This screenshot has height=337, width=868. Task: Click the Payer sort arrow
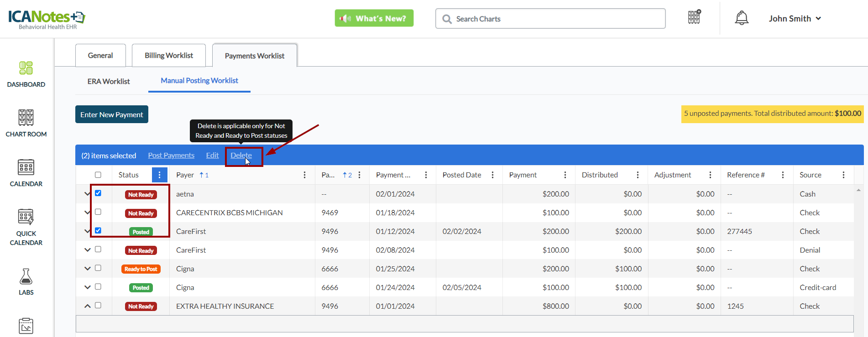(201, 175)
